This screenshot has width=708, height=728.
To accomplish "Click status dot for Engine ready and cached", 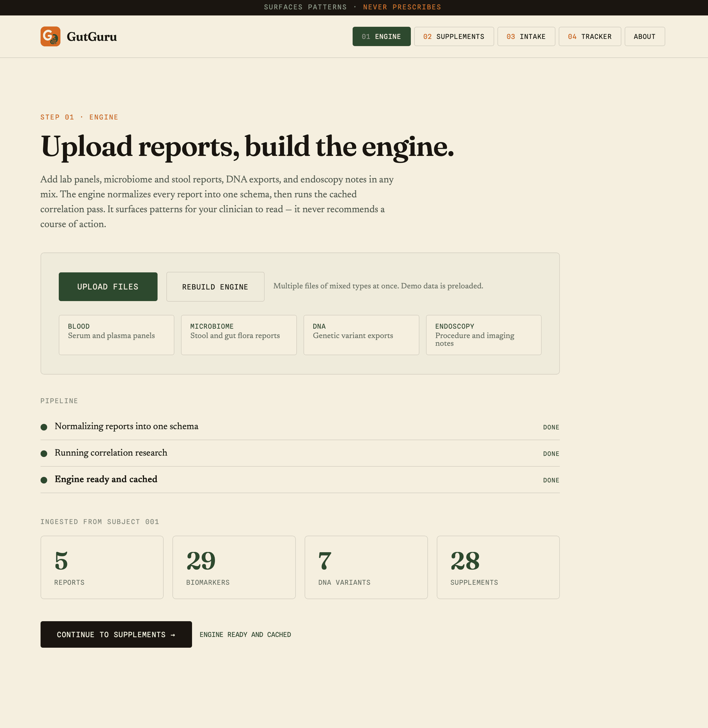I will [x=44, y=480].
